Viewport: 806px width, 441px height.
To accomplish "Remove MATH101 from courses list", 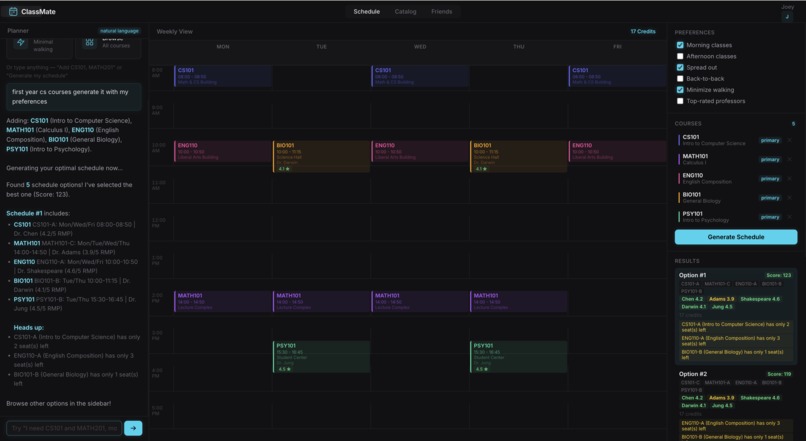I will (790, 159).
